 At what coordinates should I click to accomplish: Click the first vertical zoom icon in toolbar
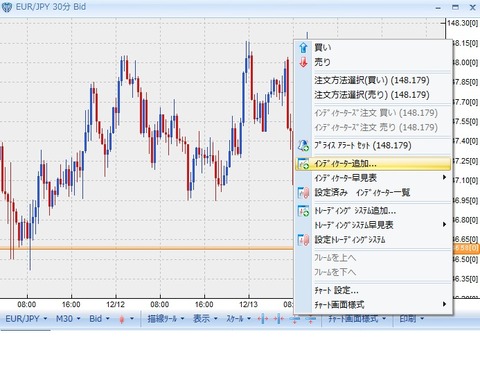tap(295, 319)
